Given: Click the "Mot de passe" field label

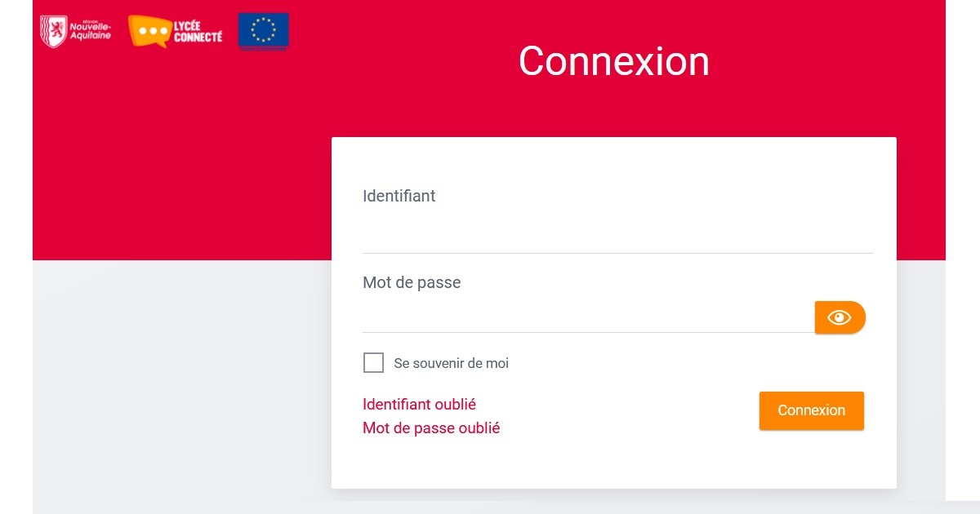Looking at the screenshot, I should pyautogui.click(x=412, y=282).
